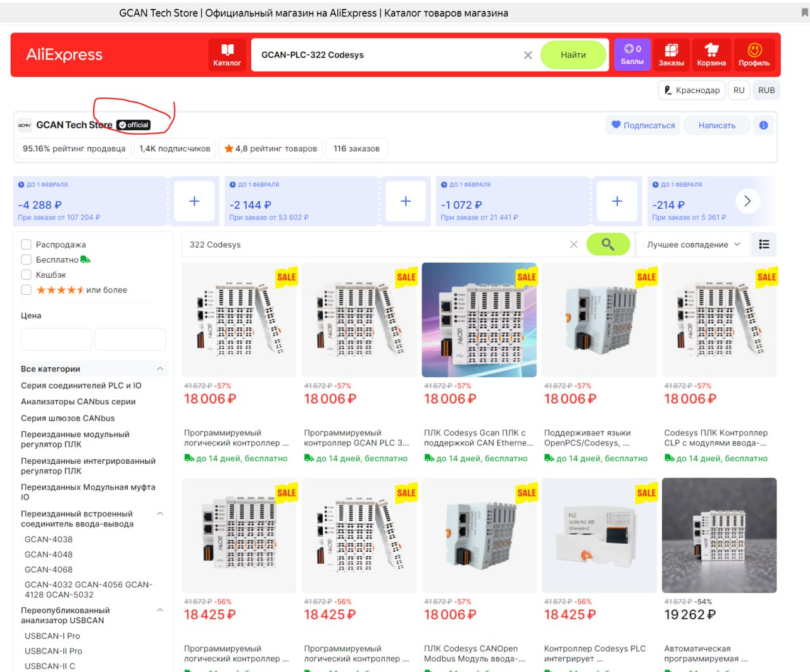Open the Лучшее совпадение sort dropdown
Image resolution: width=810 pixels, height=672 pixels.
pyautogui.click(x=693, y=245)
